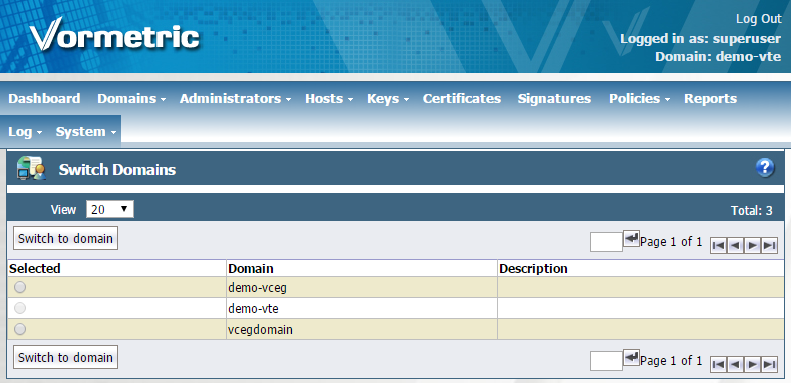
Task: Go to previous page using bottom pager
Action: click(x=735, y=364)
